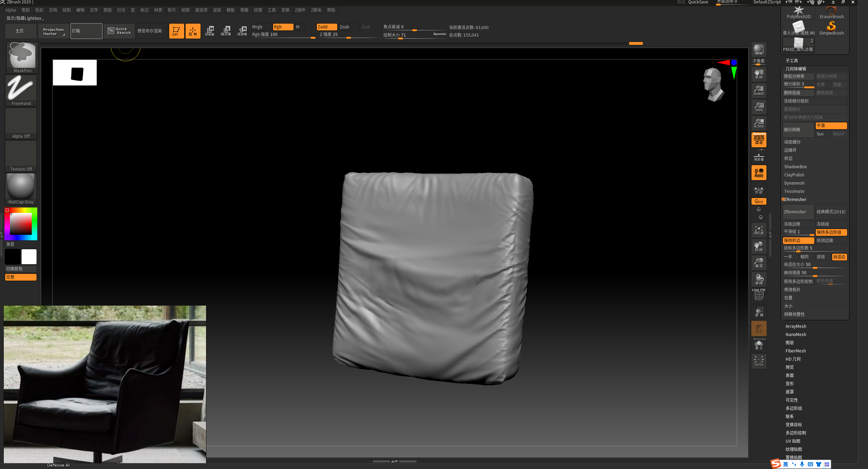Expand the ArrayMesh palette section
Image resolution: width=868 pixels, height=469 pixels.
coord(796,326)
